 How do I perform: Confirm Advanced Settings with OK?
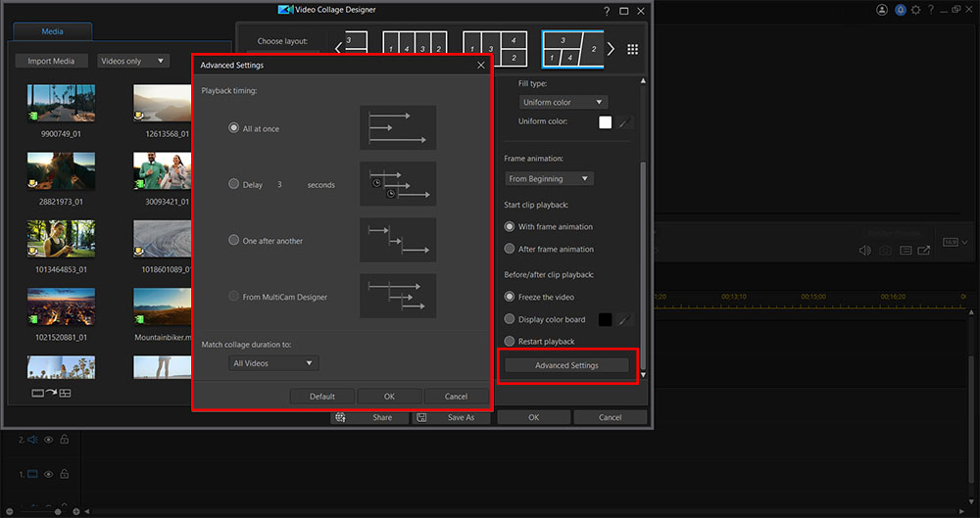coord(389,397)
